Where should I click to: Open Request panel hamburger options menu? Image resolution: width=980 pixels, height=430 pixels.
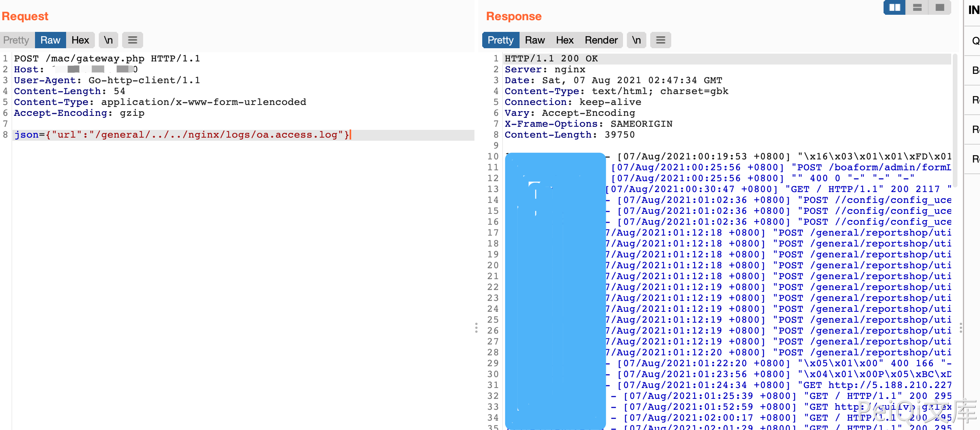tap(133, 40)
